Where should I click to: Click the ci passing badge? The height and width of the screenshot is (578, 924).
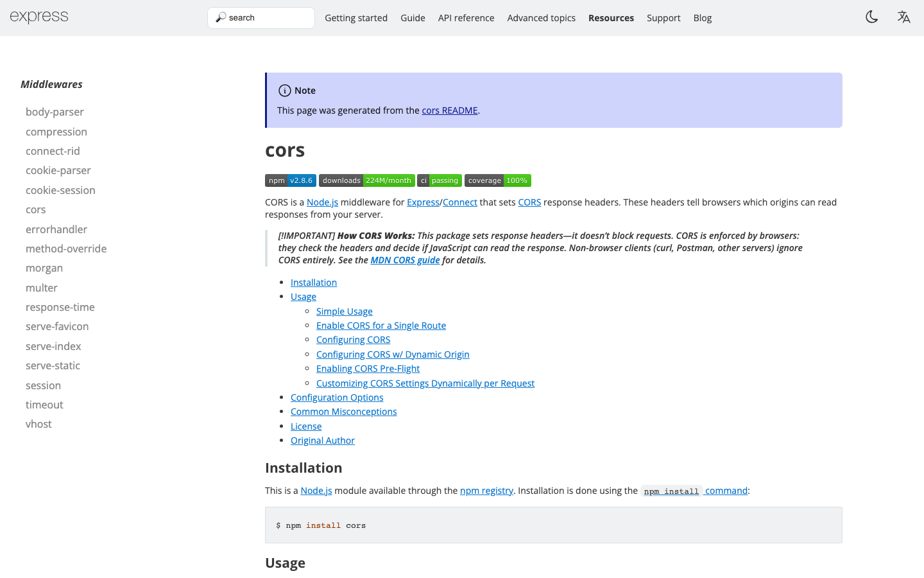(440, 180)
